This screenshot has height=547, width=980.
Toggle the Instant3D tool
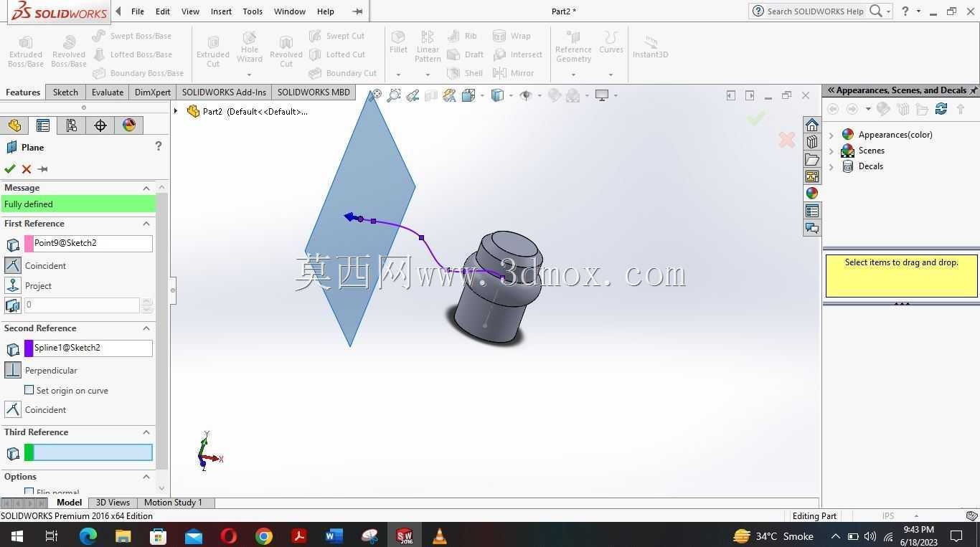click(x=651, y=47)
